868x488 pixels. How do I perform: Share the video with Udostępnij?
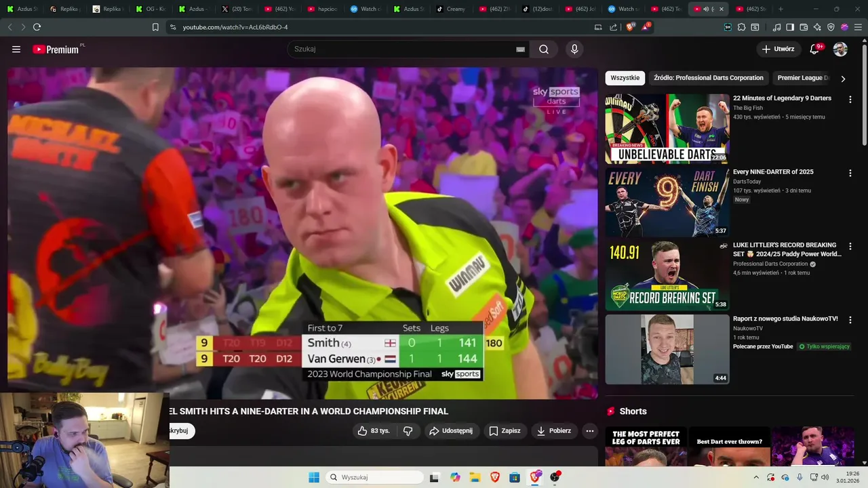(x=452, y=431)
